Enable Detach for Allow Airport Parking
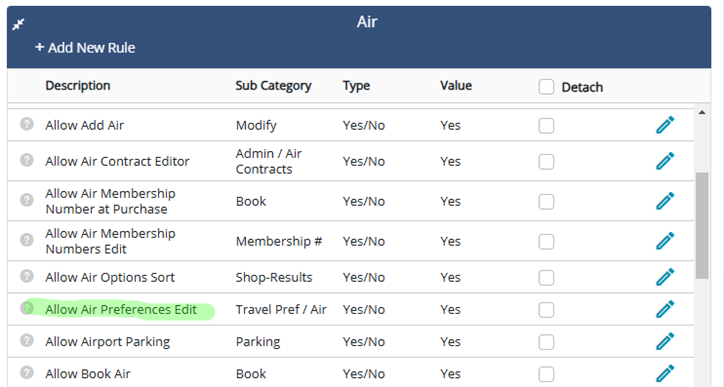724x387 pixels. (x=546, y=342)
